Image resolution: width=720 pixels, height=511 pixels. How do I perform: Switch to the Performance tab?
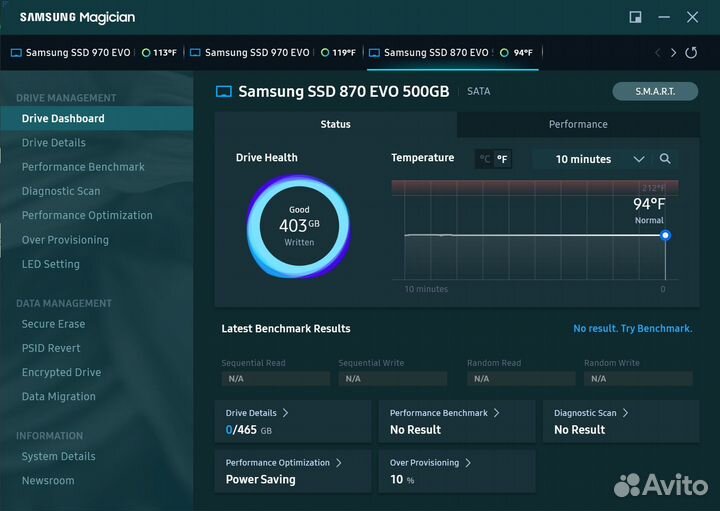coord(578,124)
